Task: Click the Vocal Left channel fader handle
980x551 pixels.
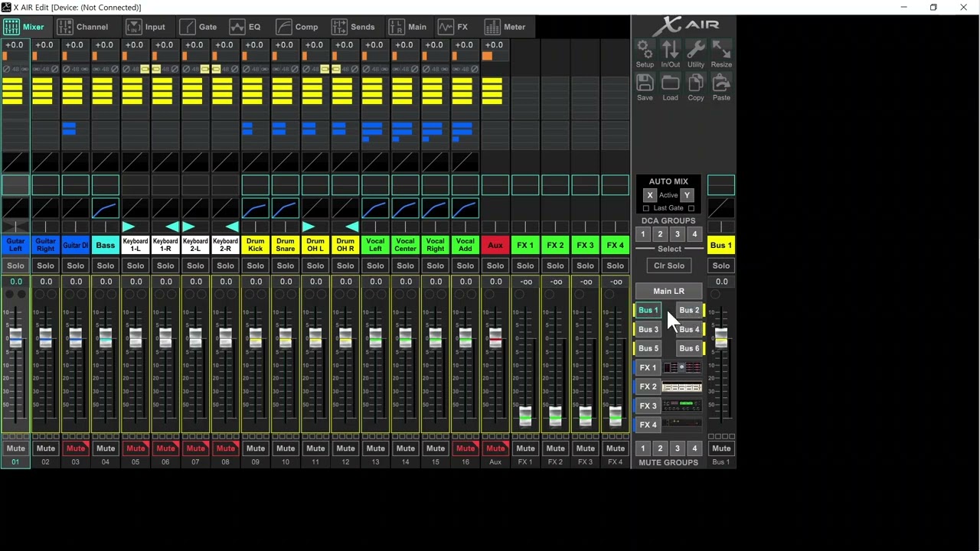Action: click(x=375, y=337)
